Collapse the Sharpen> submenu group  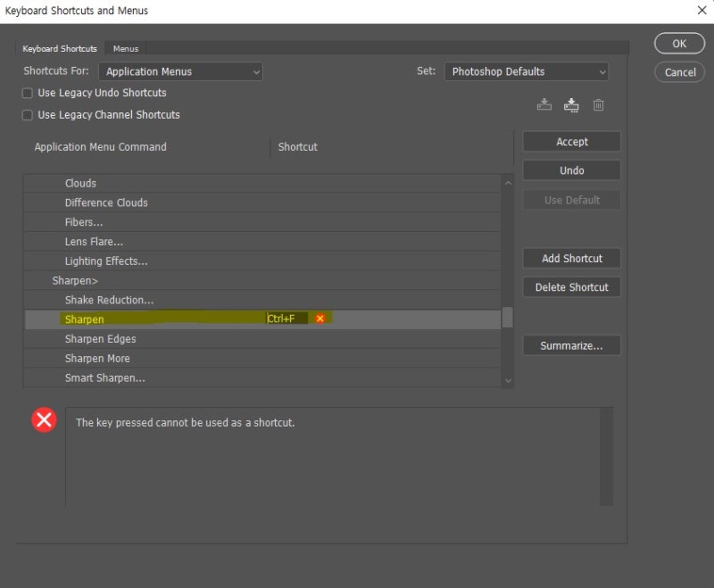click(x=75, y=281)
